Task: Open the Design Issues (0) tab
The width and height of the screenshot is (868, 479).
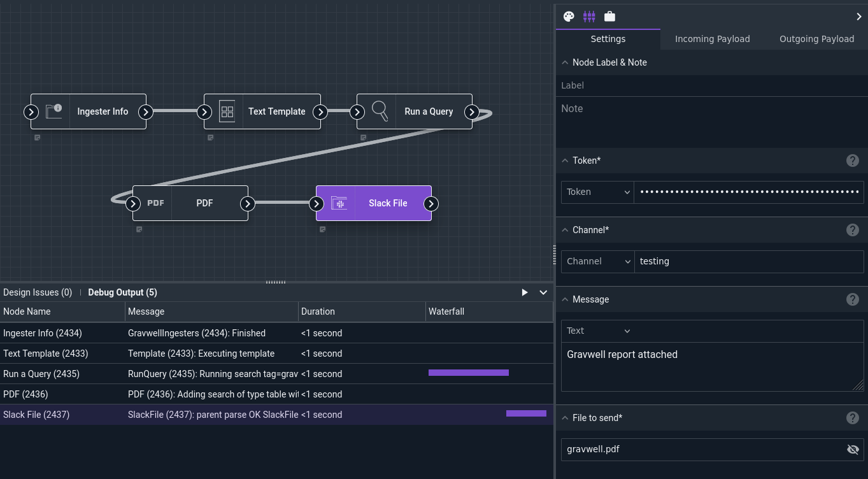Action: 38,292
